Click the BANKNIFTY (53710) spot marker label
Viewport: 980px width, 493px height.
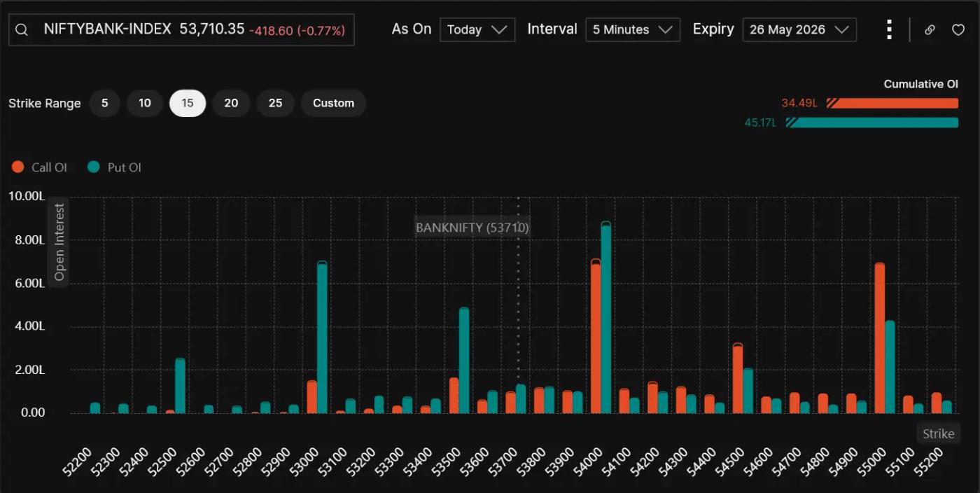pos(472,228)
